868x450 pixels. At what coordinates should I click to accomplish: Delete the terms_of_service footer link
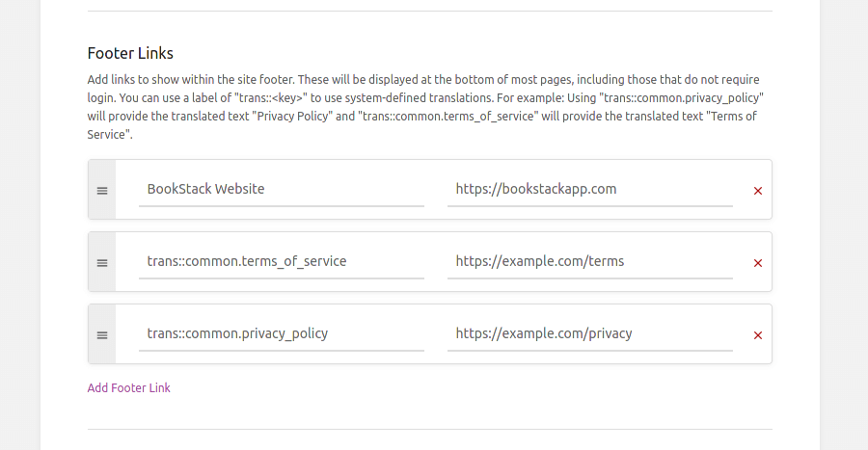757,263
